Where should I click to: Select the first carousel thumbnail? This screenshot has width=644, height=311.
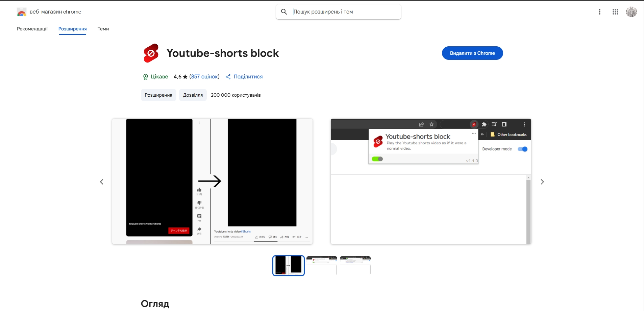pyautogui.click(x=289, y=266)
